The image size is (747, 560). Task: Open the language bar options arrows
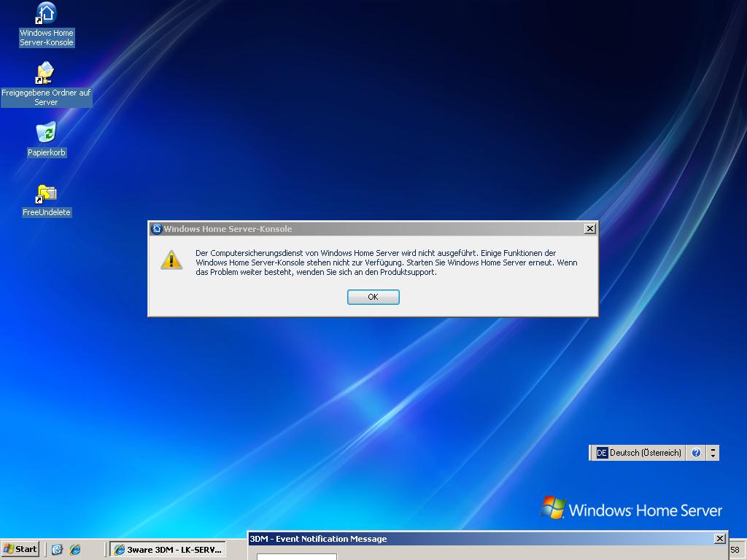pos(713,452)
